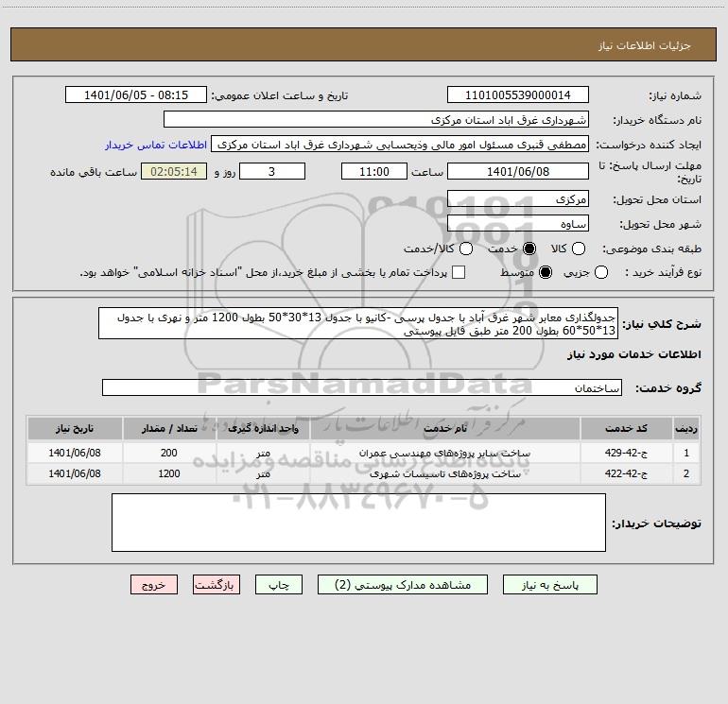
Task: Click ساخت پروژه‌های تاسیسات شهری cell
Action: tap(445, 473)
